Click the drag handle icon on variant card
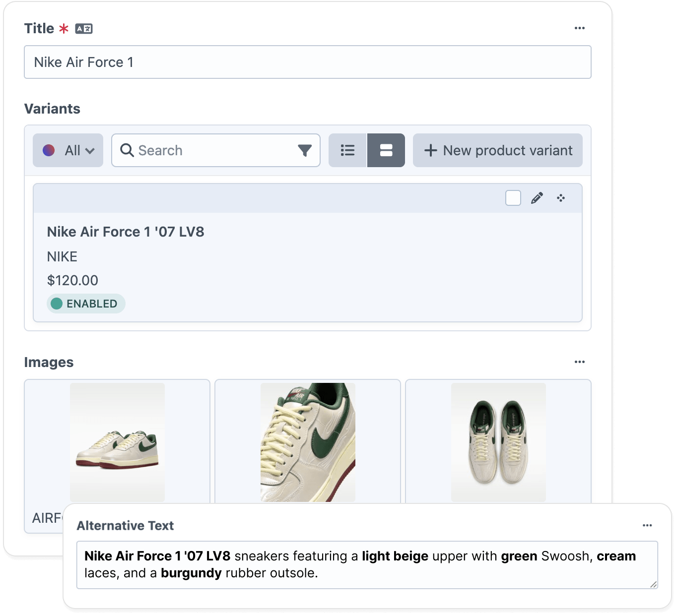677x616 pixels. click(561, 198)
